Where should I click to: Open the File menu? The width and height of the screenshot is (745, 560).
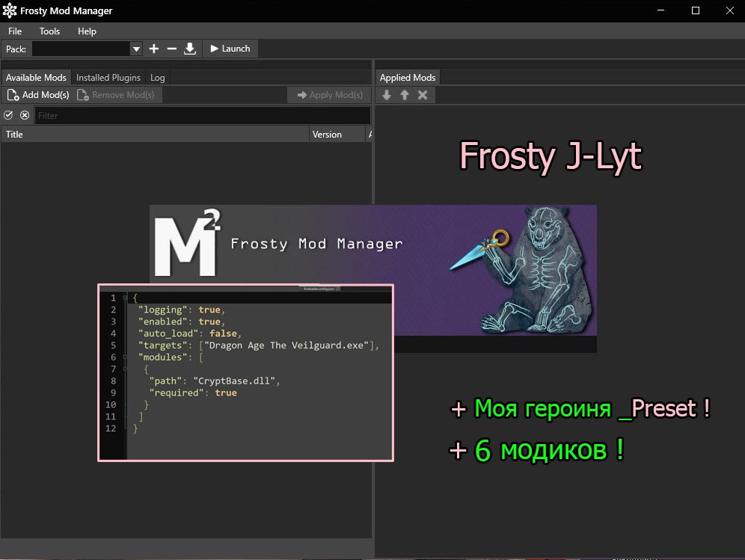[x=15, y=31]
